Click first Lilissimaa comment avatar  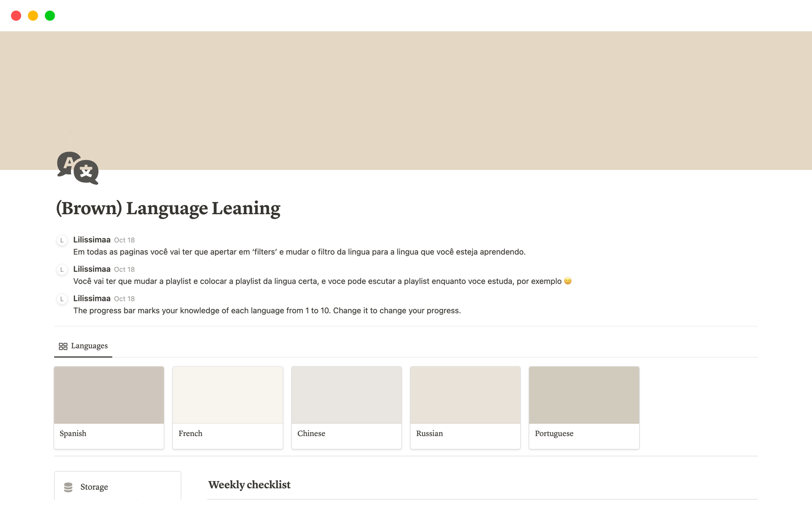point(62,240)
